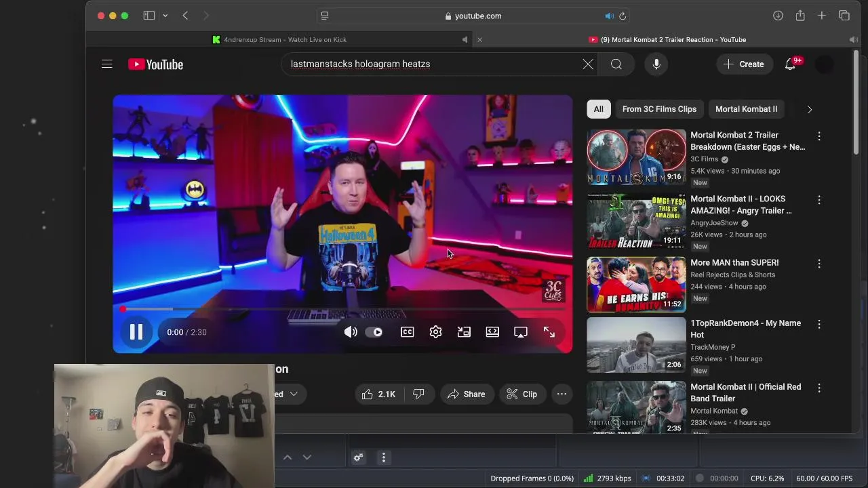868x488 pixels.
Task: Mute audio from the address bar speaker icon
Action: tap(609, 16)
